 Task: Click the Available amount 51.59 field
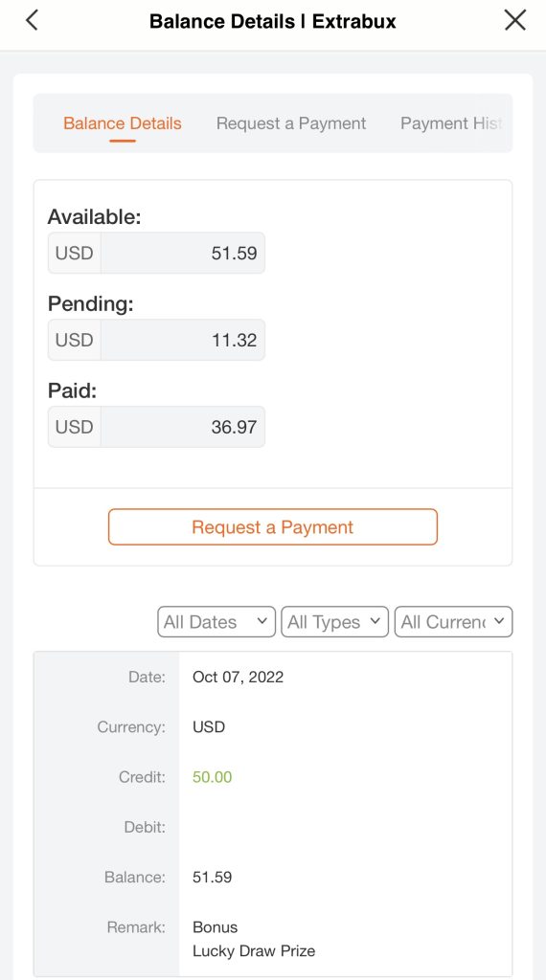click(x=183, y=253)
